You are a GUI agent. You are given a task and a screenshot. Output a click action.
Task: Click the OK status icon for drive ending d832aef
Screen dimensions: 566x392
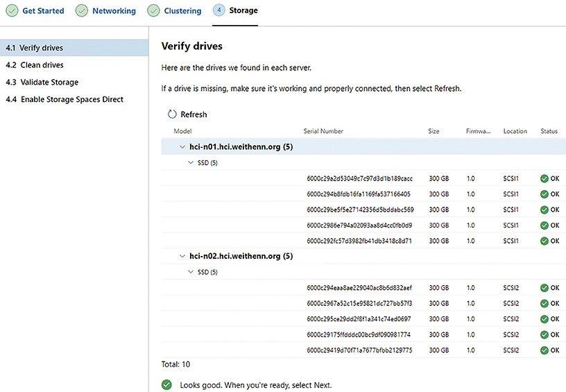[544, 288]
